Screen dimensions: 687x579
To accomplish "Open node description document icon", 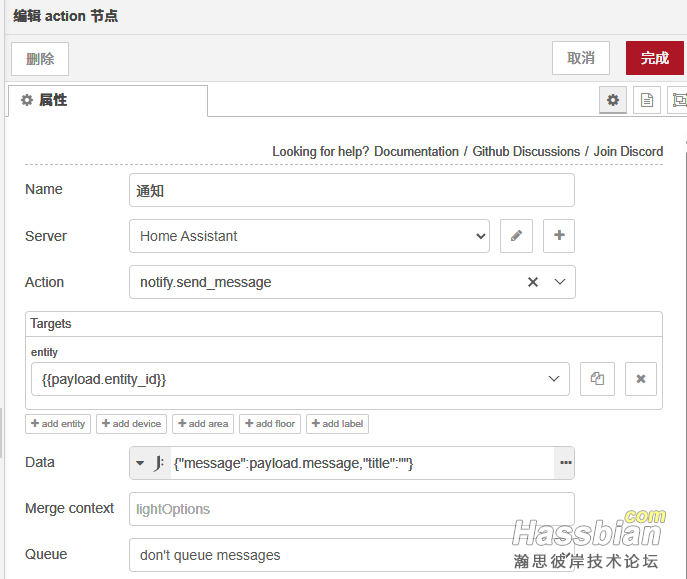I will [x=647, y=100].
